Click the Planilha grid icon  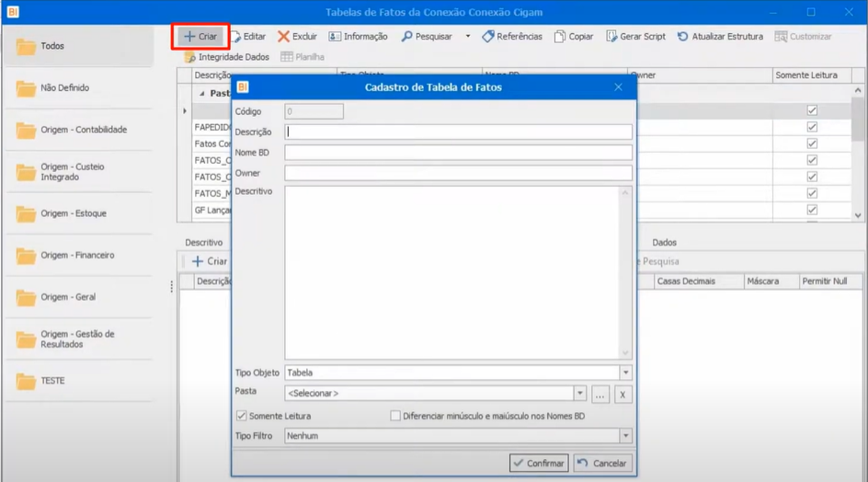(287, 56)
